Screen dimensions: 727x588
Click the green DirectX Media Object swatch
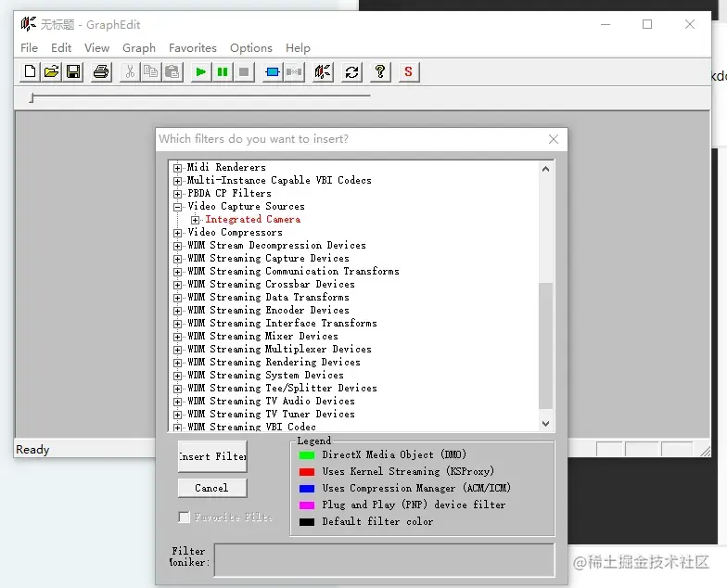306,454
